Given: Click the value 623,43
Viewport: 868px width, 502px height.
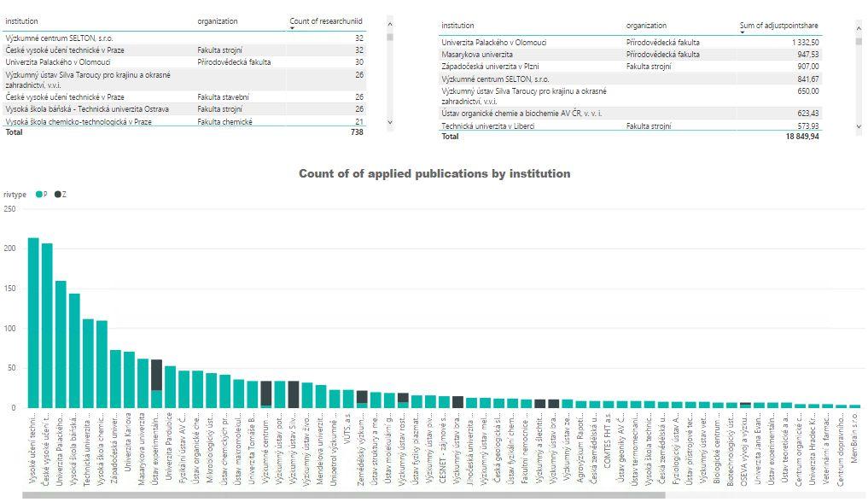Looking at the screenshot, I should click(x=808, y=114).
